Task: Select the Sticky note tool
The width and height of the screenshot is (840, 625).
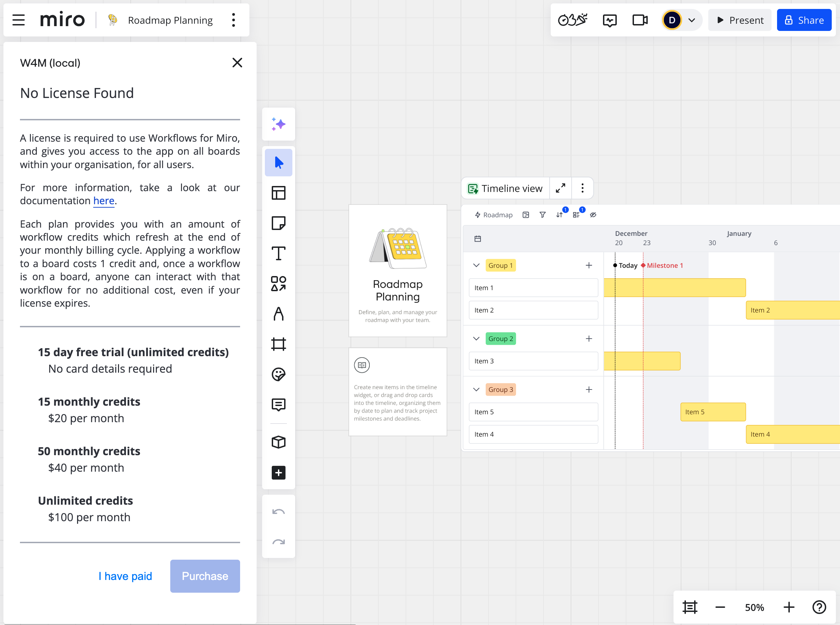Action: pyautogui.click(x=278, y=223)
